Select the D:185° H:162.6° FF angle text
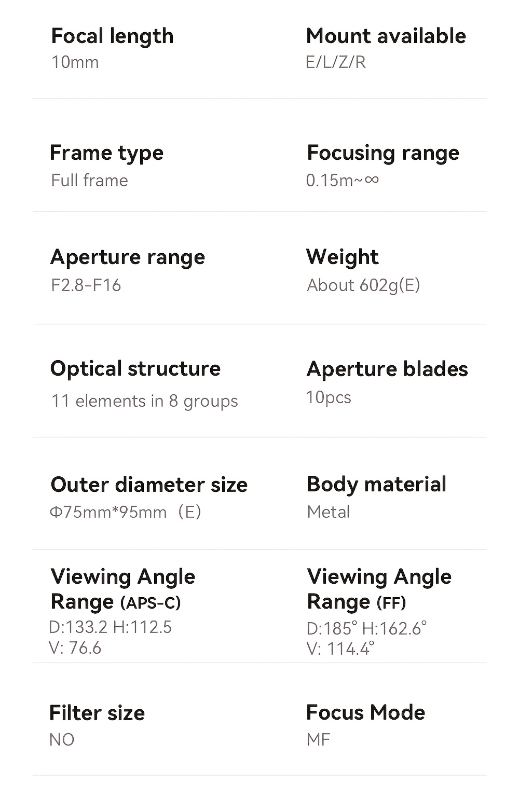 coord(366,629)
